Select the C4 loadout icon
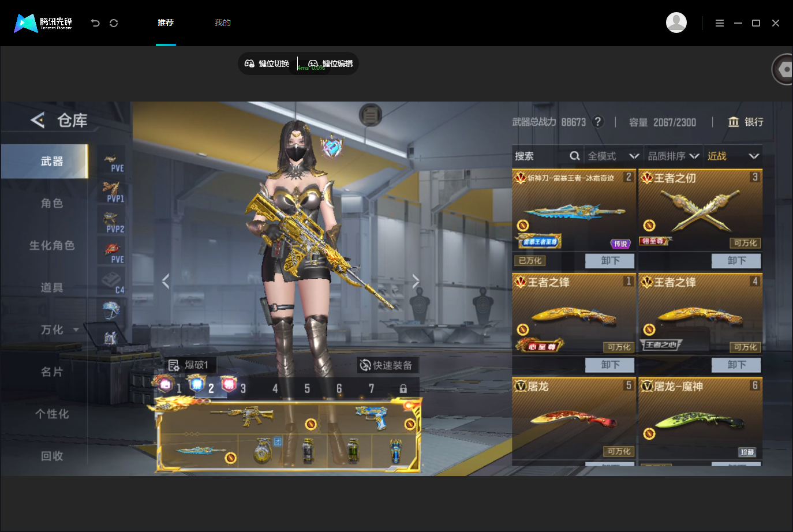The height and width of the screenshot is (532, 793). [112, 283]
